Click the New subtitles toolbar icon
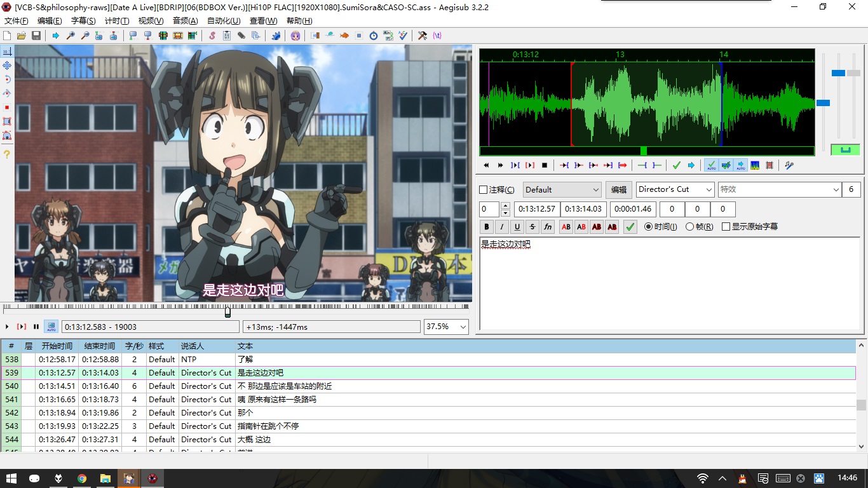868x488 pixels. (x=7, y=36)
